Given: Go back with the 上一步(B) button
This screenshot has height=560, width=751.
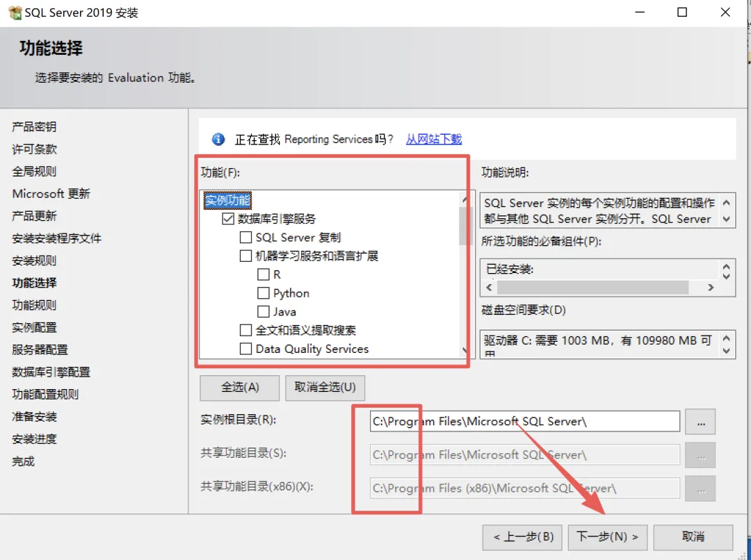Looking at the screenshot, I should tap(524, 537).
